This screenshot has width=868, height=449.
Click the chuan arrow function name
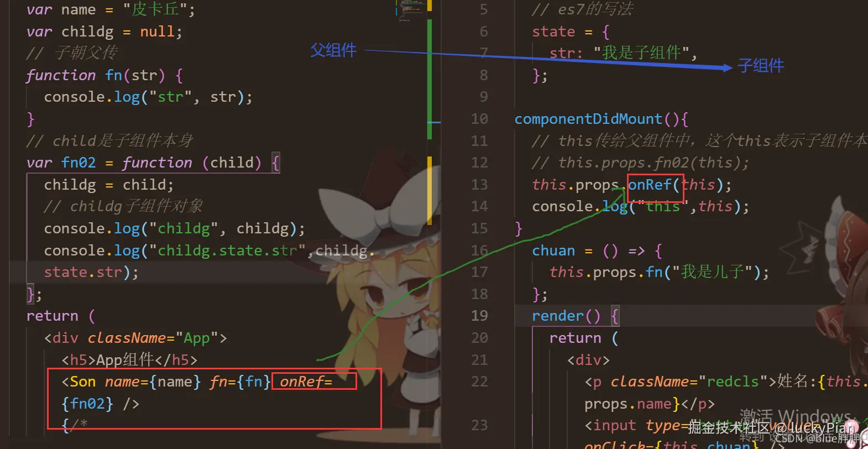(x=553, y=250)
